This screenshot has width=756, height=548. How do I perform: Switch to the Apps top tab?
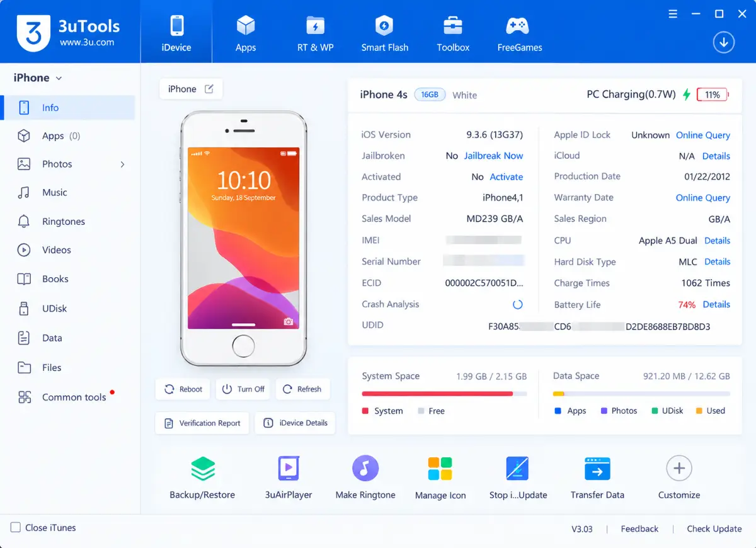coord(246,33)
